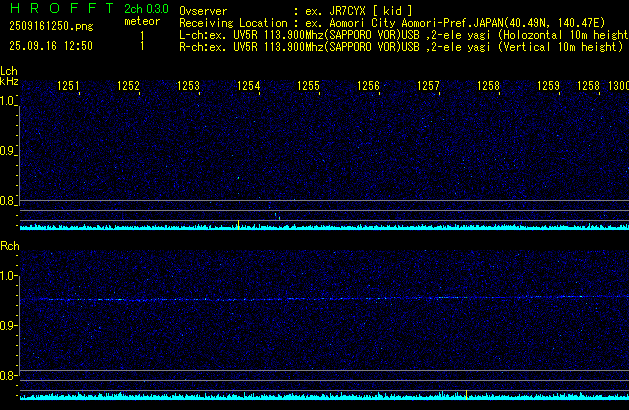Select the 1251 time tick label
The image size is (629, 410).
click(x=68, y=86)
